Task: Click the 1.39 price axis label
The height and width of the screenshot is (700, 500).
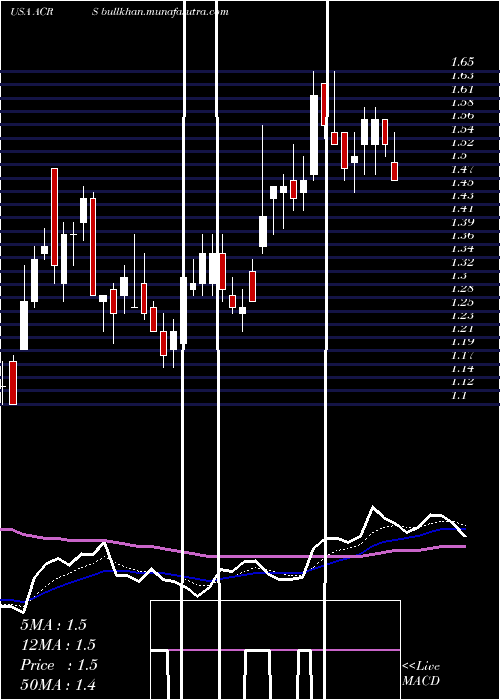Action: click(x=462, y=222)
